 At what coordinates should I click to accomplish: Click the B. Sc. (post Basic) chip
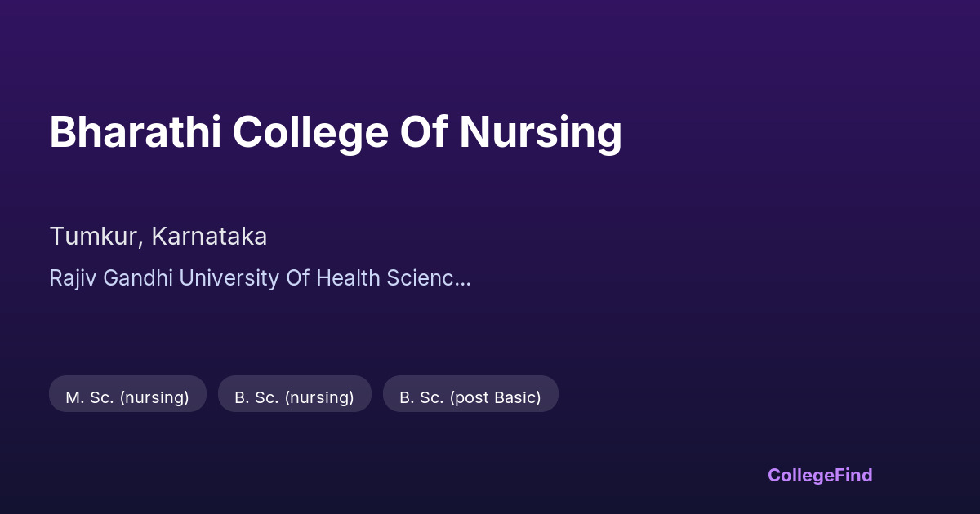click(470, 397)
